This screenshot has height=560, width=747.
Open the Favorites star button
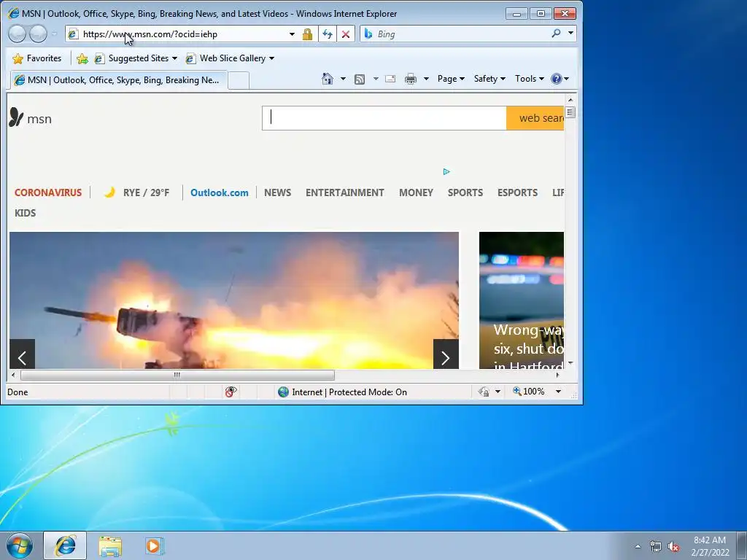tap(37, 58)
